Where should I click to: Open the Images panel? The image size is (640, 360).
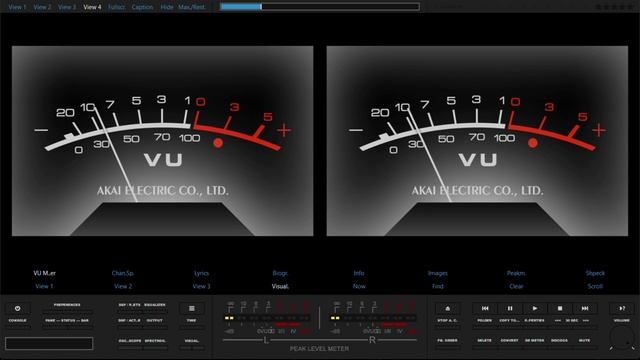(x=438, y=273)
